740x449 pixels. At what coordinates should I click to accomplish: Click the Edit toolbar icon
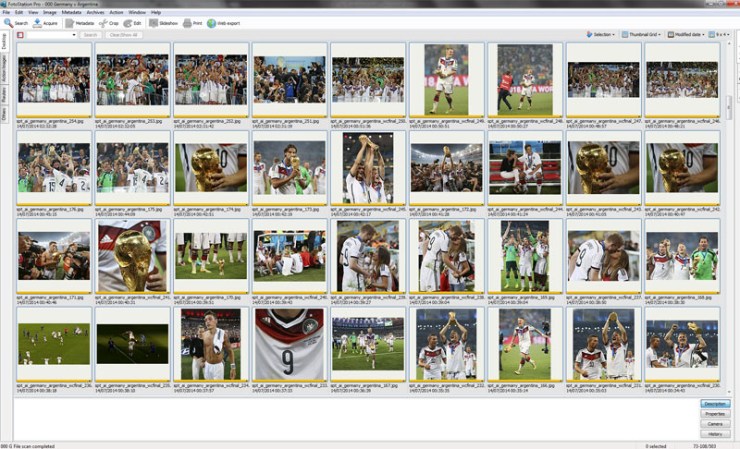coord(134,22)
